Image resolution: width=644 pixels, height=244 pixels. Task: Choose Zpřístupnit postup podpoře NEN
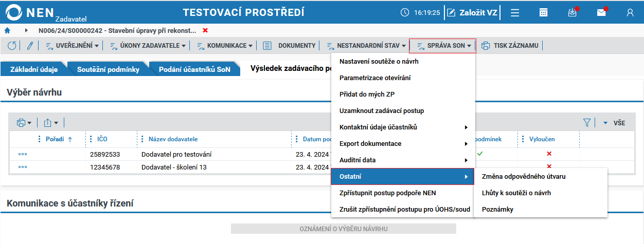(403, 193)
